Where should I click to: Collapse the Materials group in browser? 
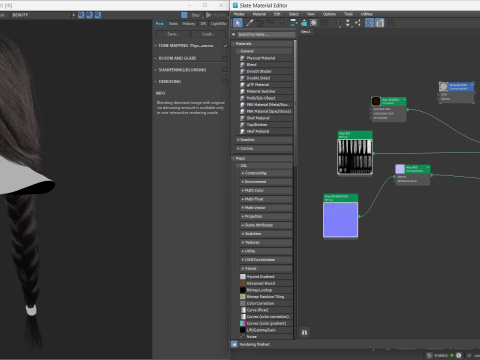pyautogui.click(x=234, y=44)
